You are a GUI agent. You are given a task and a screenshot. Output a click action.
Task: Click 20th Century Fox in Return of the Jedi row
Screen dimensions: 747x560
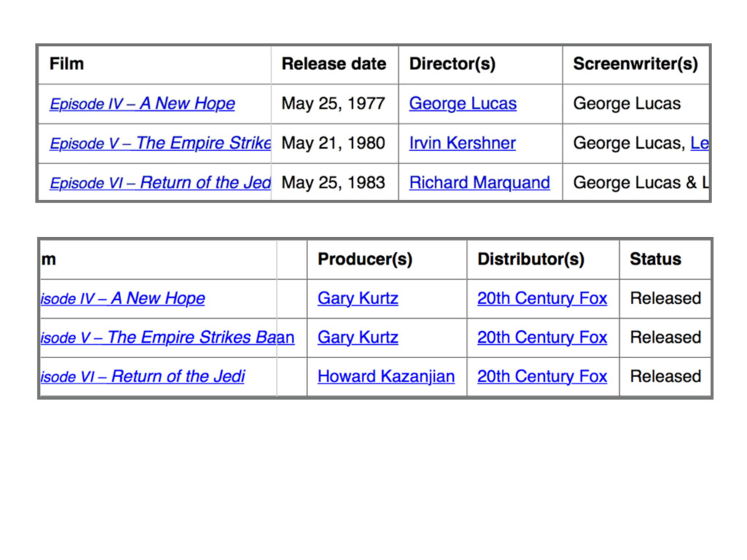(542, 377)
